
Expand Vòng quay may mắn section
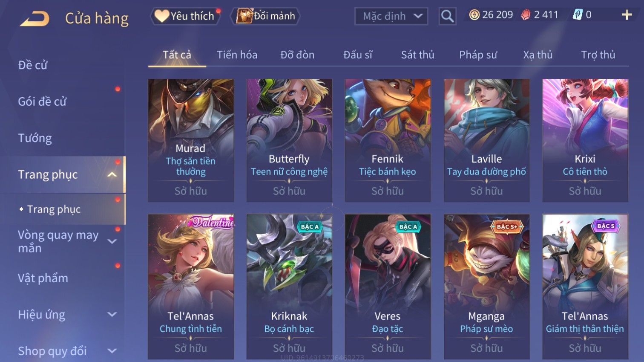112,241
